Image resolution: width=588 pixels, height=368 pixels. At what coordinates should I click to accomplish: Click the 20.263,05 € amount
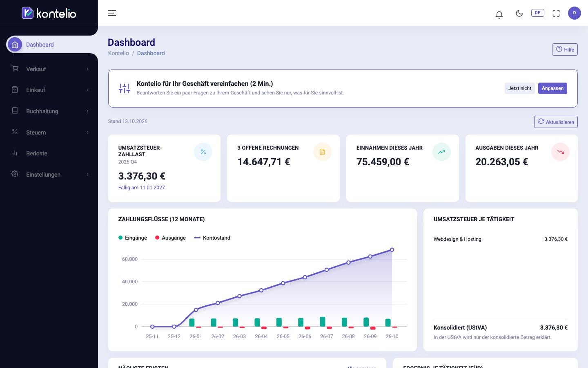[502, 162]
